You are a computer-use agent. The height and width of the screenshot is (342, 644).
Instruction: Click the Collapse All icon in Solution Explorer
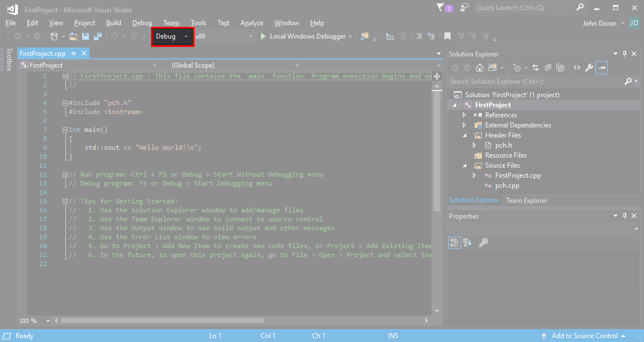(x=547, y=68)
